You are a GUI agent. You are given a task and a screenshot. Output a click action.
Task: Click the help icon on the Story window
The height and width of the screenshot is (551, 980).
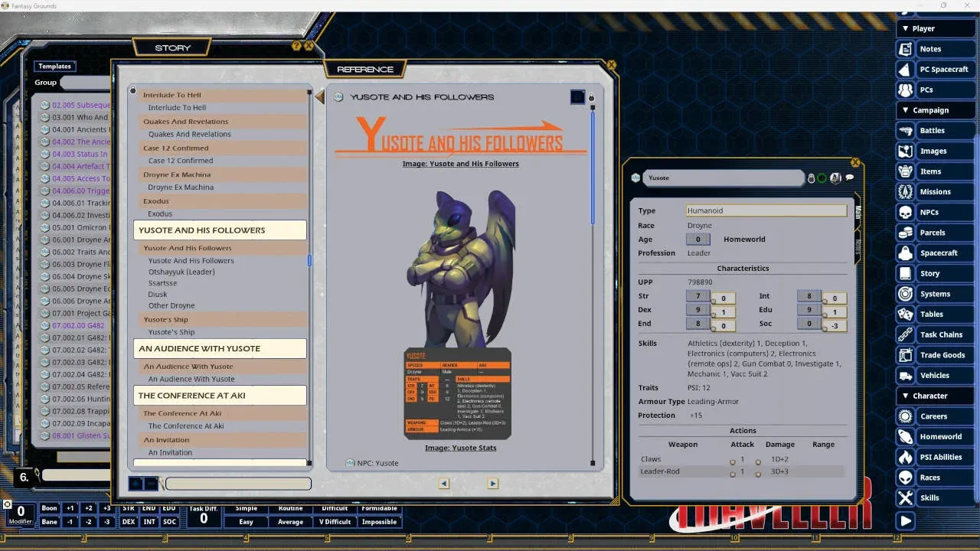(297, 46)
